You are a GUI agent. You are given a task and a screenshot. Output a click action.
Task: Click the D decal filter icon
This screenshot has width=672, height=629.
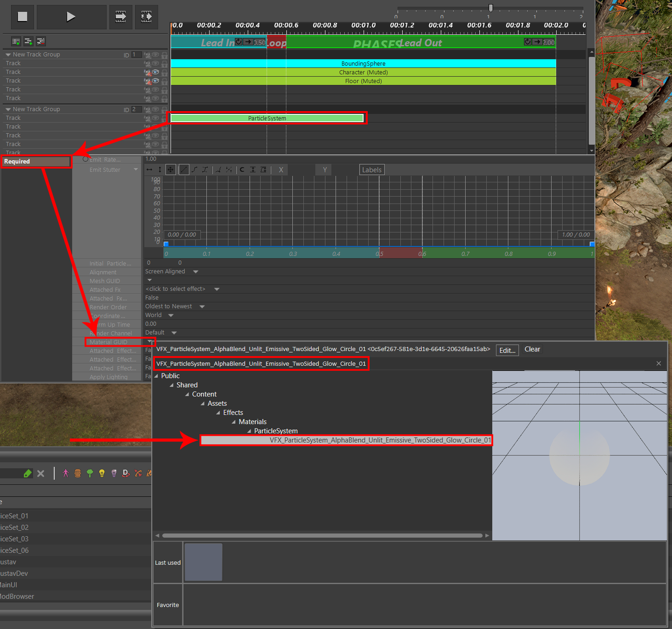pos(126,473)
